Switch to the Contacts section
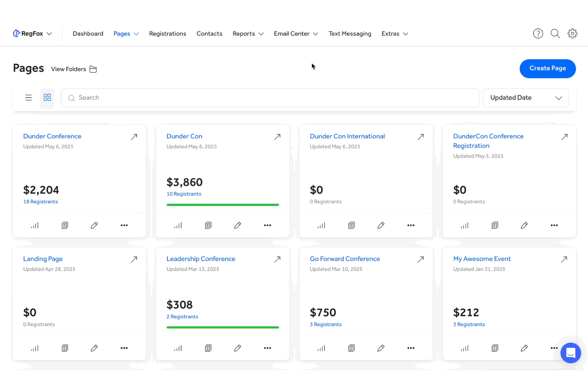Screen dimensions: 588x392 (209, 33)
